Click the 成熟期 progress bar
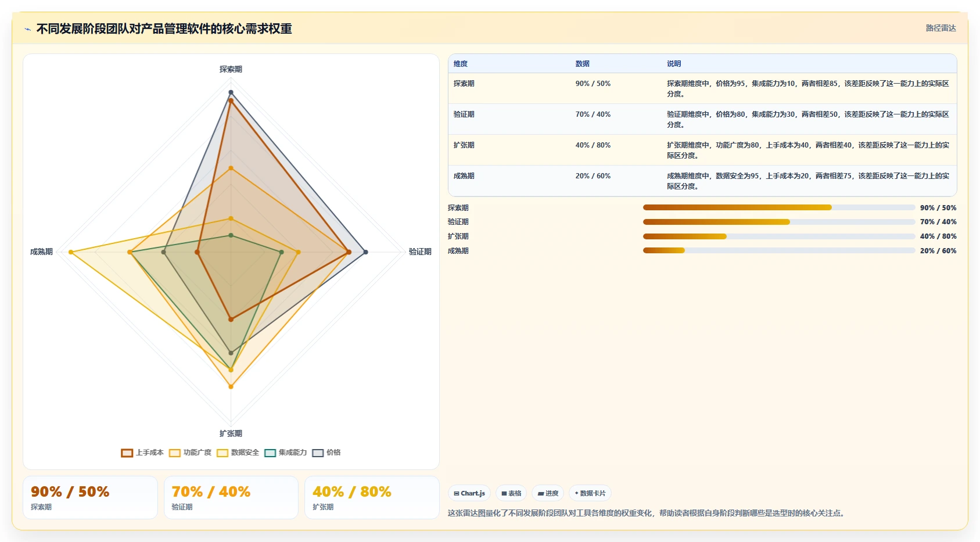The height and width of the screenshot is (542, 980). tap(779, 250)
